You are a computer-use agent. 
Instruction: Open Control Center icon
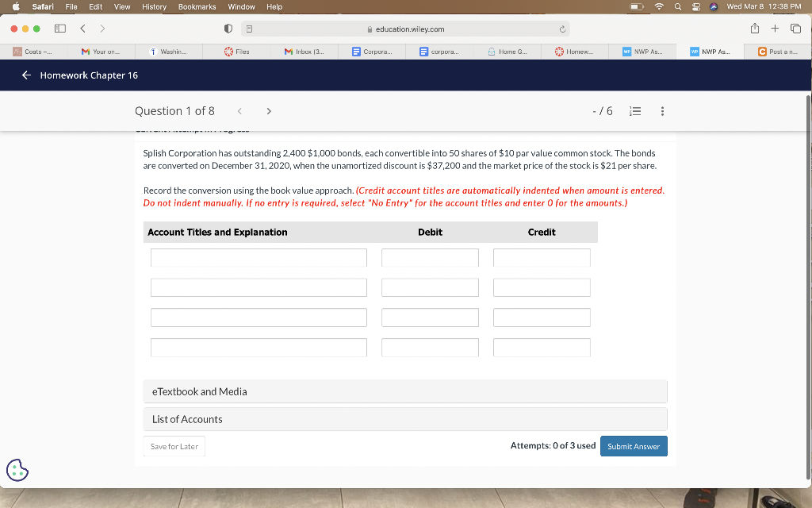(696, 6)
